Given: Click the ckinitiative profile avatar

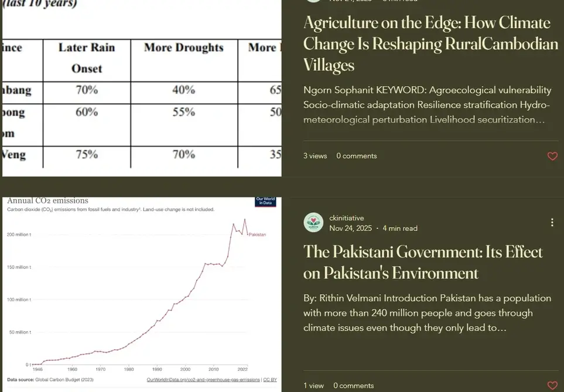Looking at the screenshot, I should pos(313,223).
